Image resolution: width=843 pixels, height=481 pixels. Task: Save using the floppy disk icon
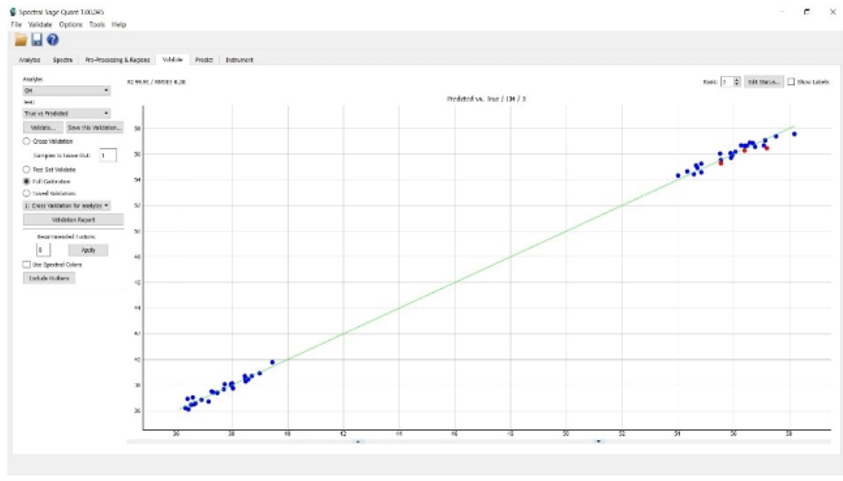click(x=37, y=40)
